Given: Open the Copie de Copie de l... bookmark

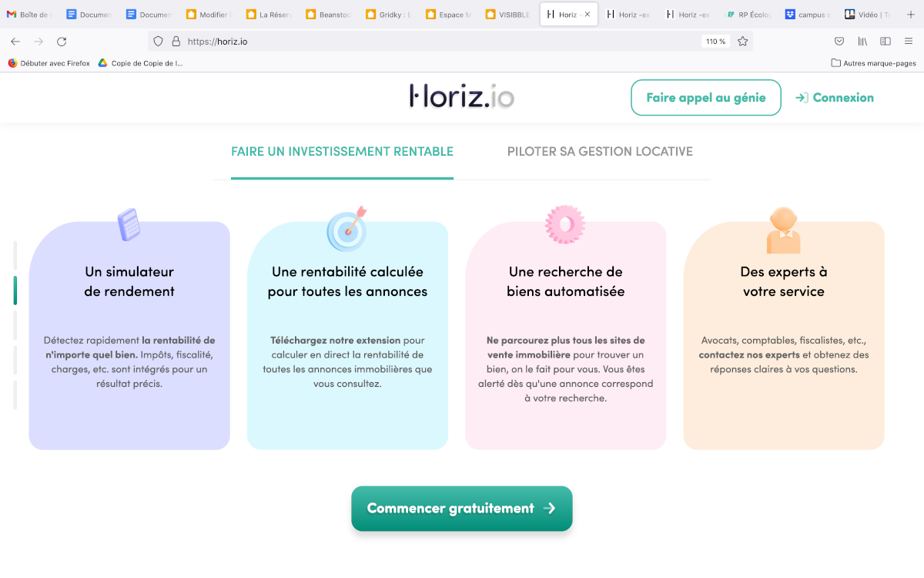Looking at the screenshot, I should [x=141, y=63].
